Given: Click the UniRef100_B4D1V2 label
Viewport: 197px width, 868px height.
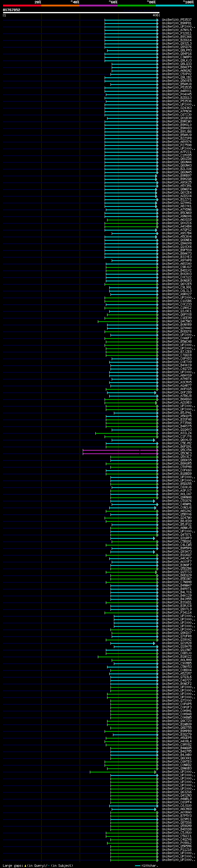Looking at the screenshot, I should pyautogui.click(x=177, y=271).
